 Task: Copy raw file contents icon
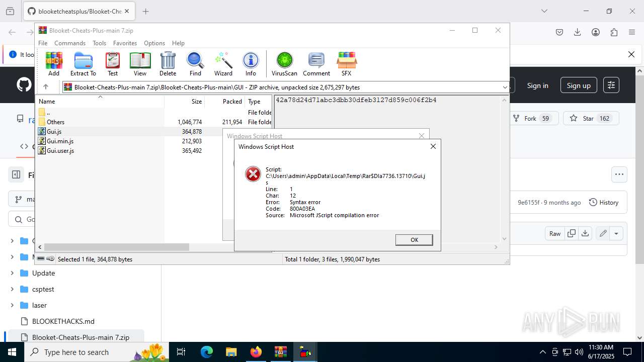[571, 233]
